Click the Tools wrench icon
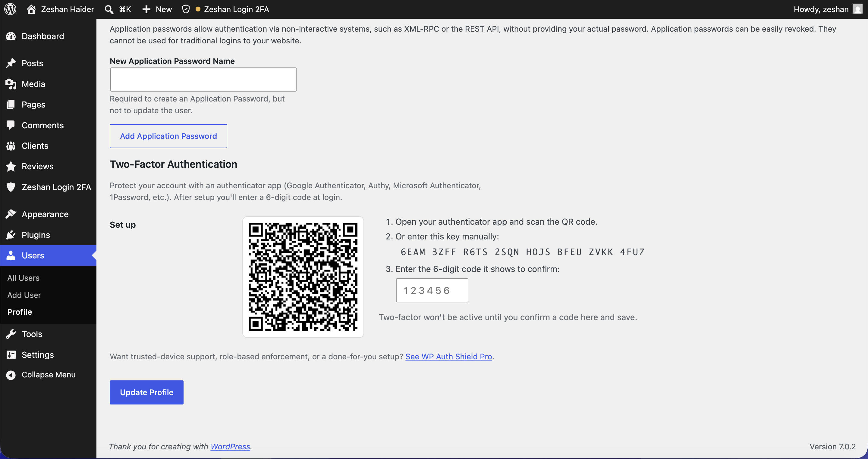 (x=11, y=334)
